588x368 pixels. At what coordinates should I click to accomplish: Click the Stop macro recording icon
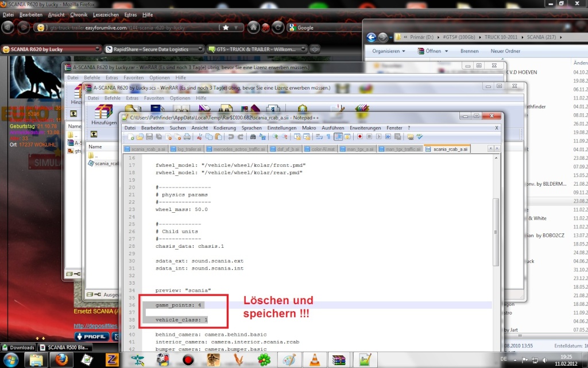coord(369,137)
